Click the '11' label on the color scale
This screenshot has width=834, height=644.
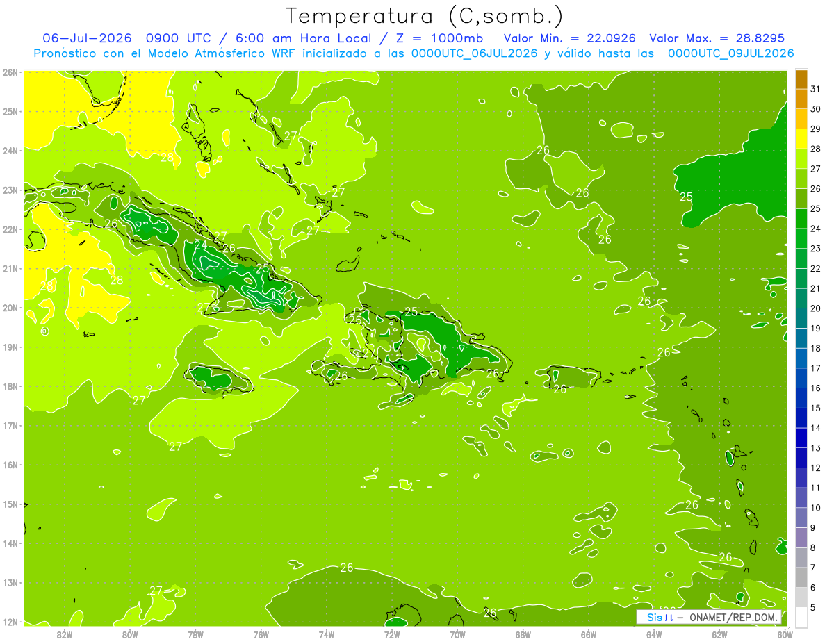point(816,488)
